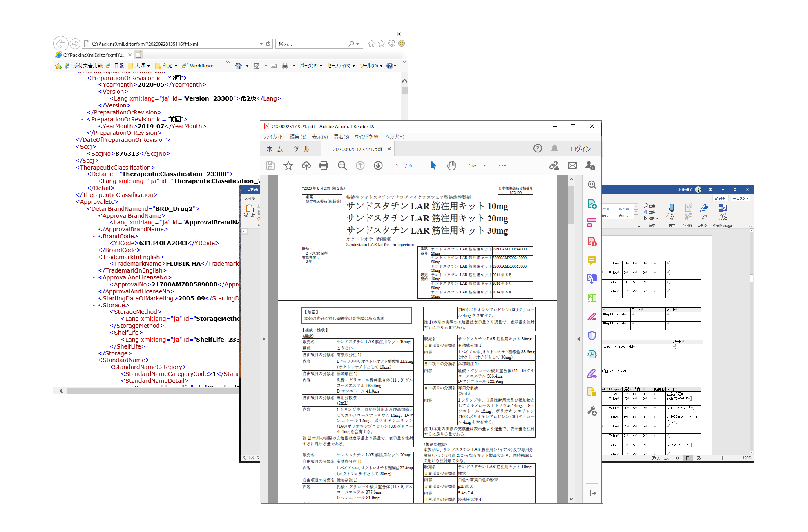Close the 20200925172221.pdf document tab

(x=389, y=149)
